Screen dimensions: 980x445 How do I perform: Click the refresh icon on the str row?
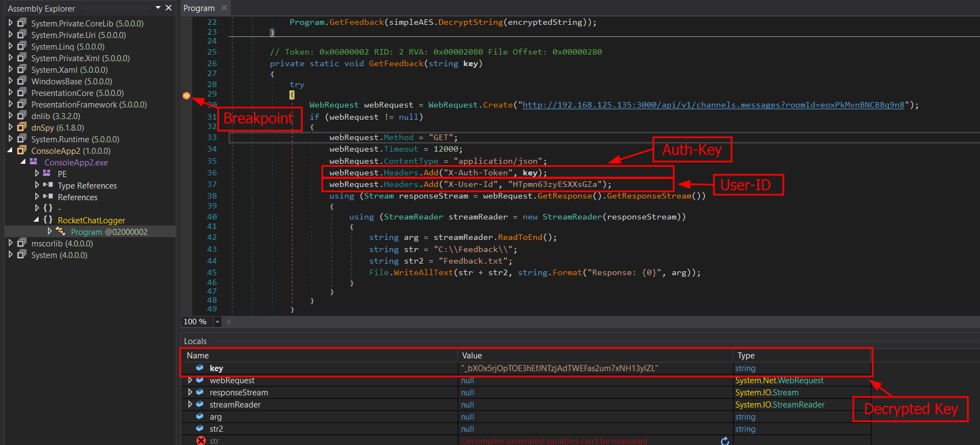coord(725,441)
